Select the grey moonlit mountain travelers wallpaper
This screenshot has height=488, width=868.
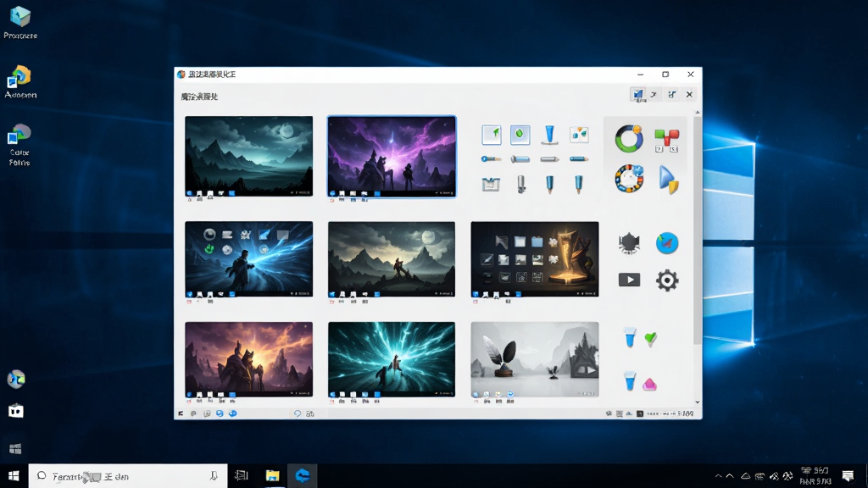[x=392, y=259]
